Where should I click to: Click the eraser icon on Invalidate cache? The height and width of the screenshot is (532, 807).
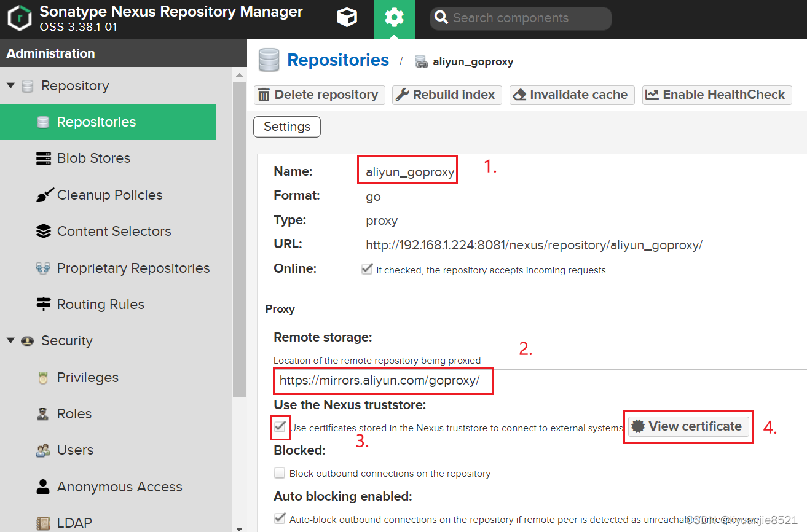click(519, 95)
